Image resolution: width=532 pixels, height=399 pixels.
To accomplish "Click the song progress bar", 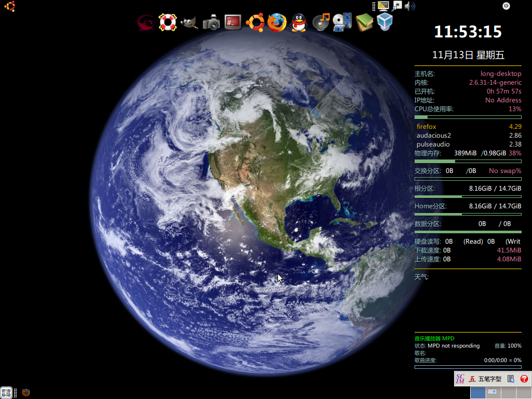I will click(x=468, y=367).
